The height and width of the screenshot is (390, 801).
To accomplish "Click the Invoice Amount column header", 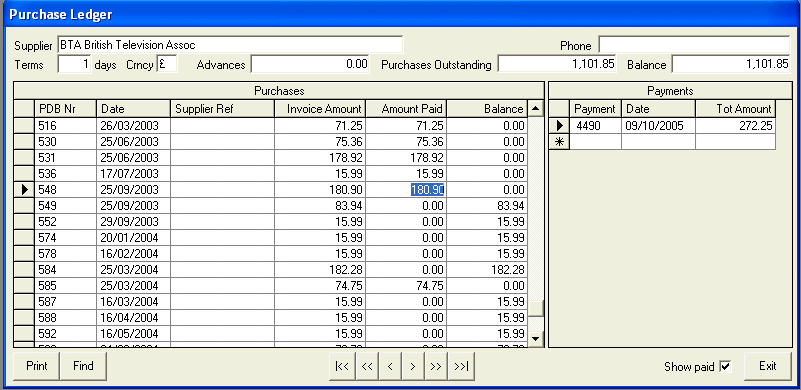I will (x=320, y=109).
